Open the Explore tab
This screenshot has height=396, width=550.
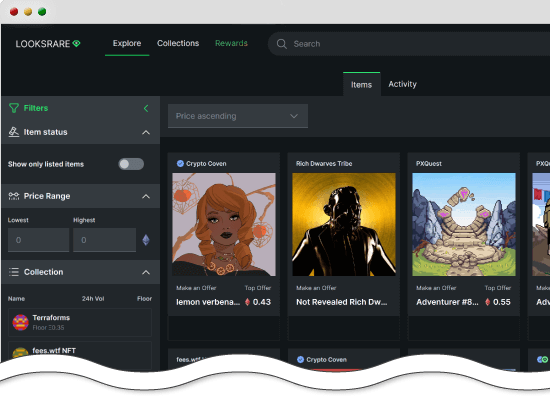(x=127, y=43)
